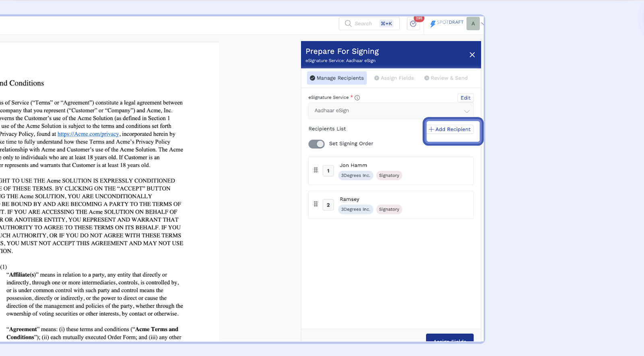The height and width of the screenshot is (356, 644).
Task: Grab the drag handle for Ramsey
Action: click(x=316, y=204)
